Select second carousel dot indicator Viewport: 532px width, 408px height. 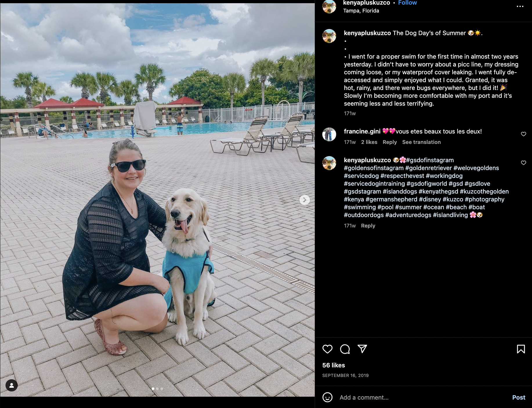pos(158,389)
